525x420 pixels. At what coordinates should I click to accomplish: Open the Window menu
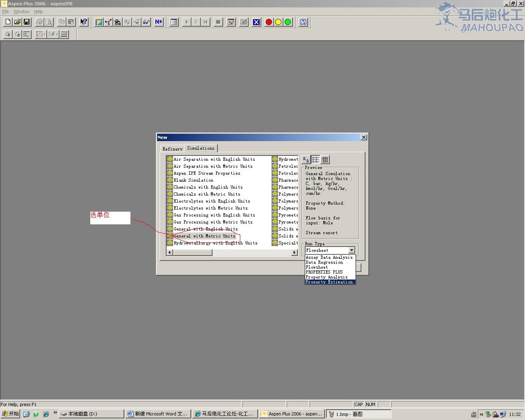click(x=21, y=11)
